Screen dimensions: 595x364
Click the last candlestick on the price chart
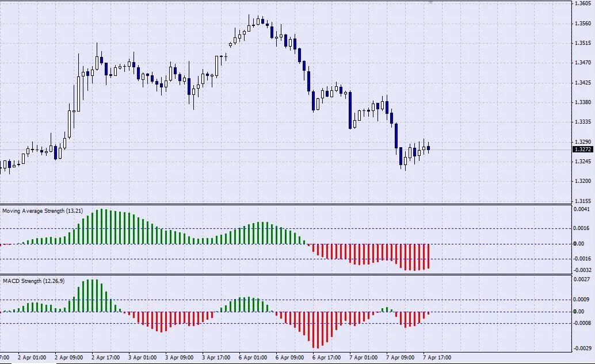point(429,148)
